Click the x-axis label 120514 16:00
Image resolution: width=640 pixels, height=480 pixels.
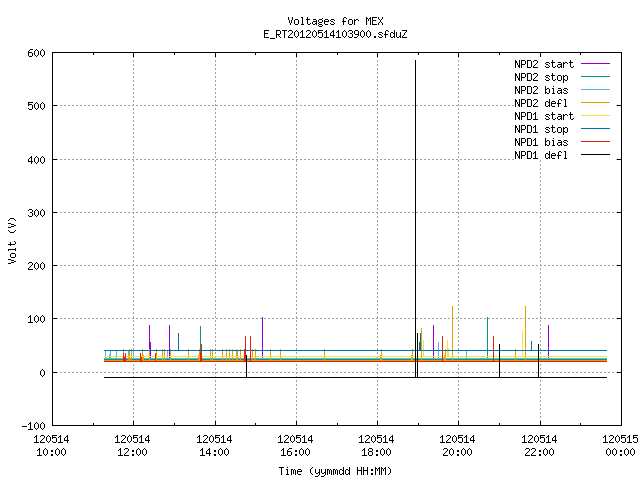[295, 446]
